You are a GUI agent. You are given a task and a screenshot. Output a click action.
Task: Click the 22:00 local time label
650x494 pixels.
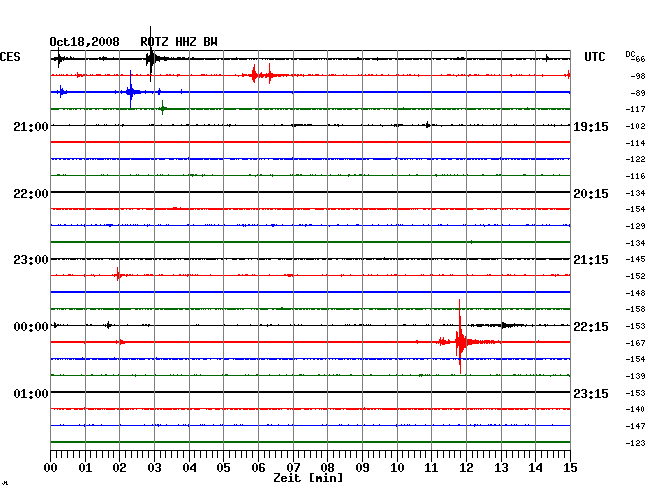pyautogui.click(x=31, y=194)
